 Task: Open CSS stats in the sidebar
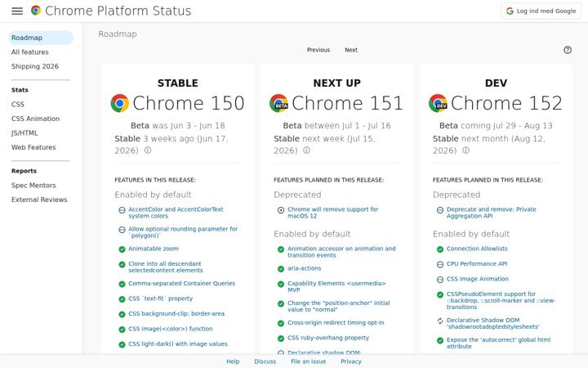[18, 105]
